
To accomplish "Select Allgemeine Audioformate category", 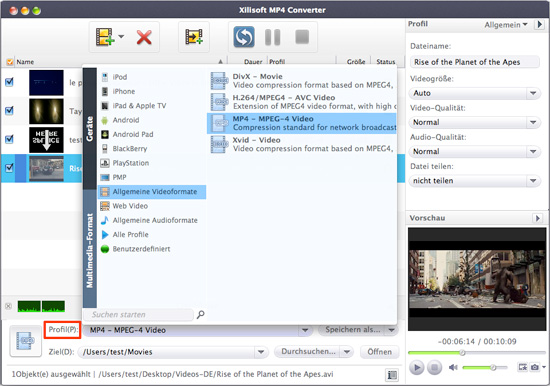I will coord(152,220).
